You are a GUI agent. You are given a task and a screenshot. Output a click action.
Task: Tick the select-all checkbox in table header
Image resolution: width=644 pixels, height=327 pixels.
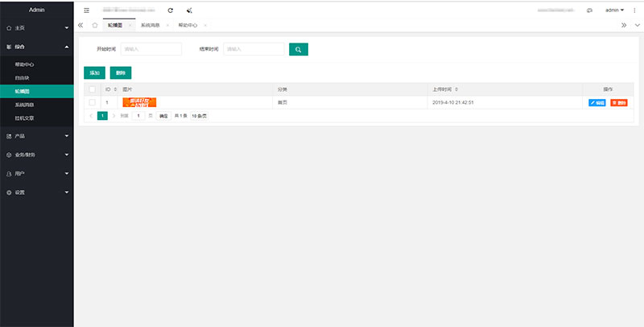point(93,89)
